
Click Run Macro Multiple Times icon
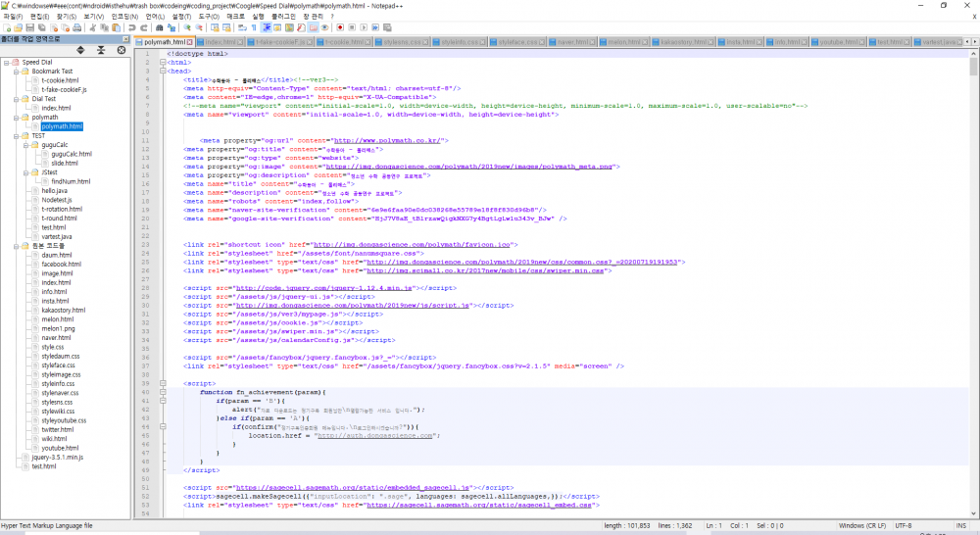(x=376, y=27)
